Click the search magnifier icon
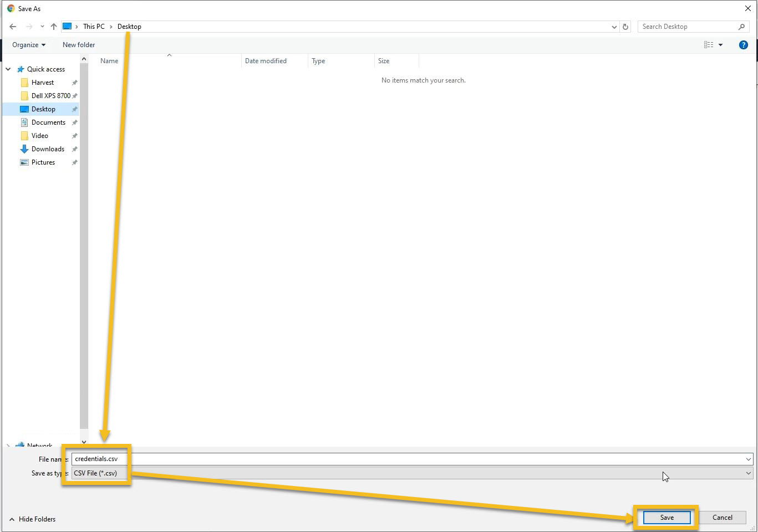758x532 pixels. 742,27
